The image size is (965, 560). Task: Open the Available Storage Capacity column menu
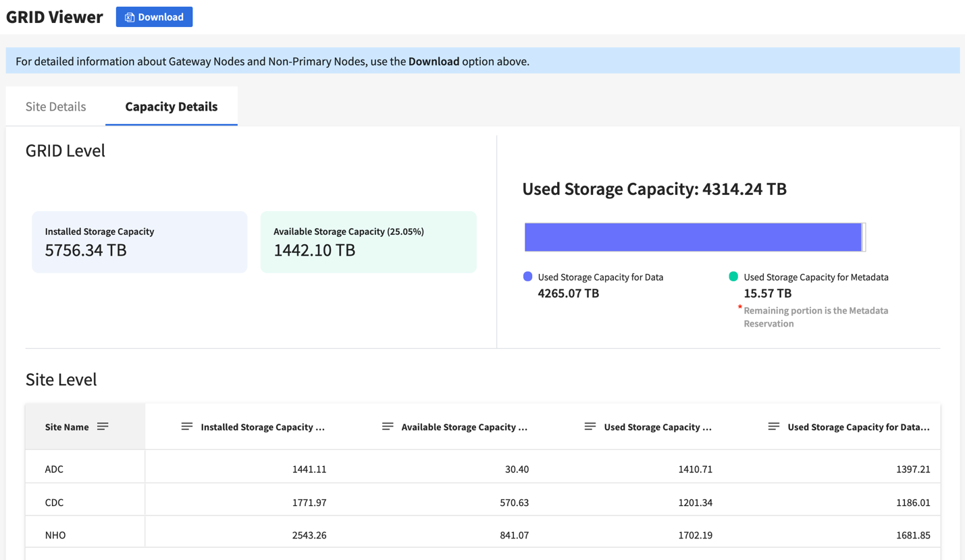pyautogui.click(x=388, y=426)
